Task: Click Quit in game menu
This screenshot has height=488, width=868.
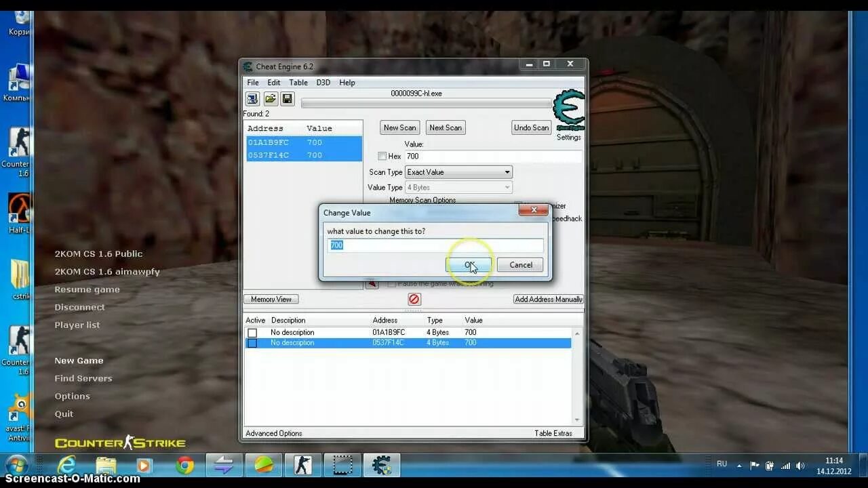Action: [64, 414]
